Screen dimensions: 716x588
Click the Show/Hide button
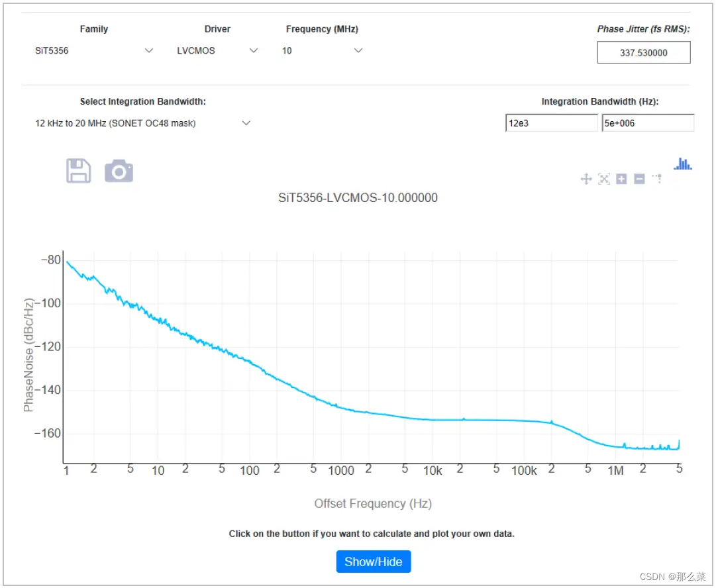[374, 562]
